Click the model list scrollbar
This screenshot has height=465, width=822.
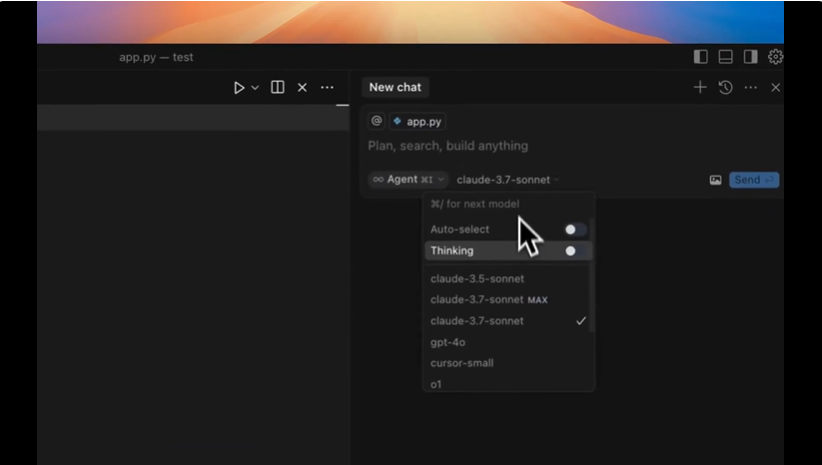coord(592,275)
